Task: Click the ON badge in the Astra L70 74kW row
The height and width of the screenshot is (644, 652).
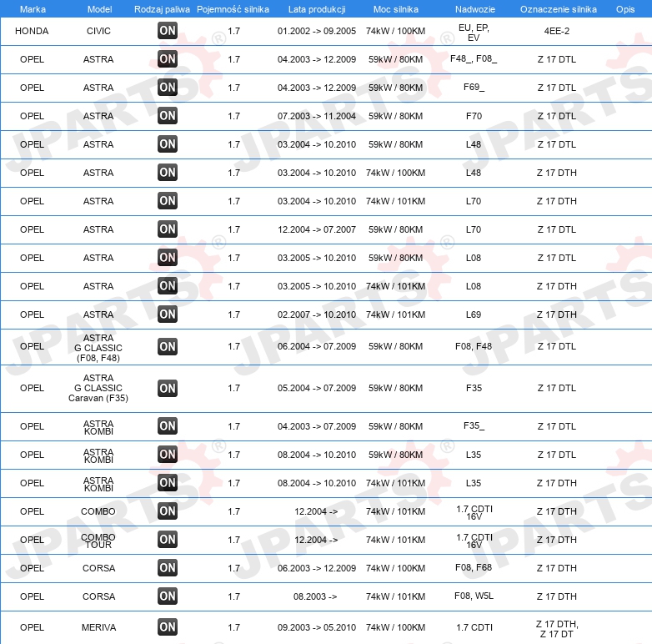Action: coord(168,201)
